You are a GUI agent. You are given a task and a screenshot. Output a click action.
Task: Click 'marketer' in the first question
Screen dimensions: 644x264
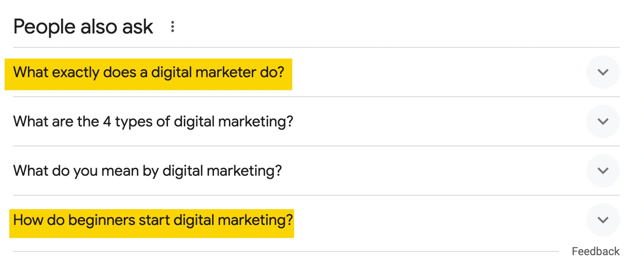[226, 73]
